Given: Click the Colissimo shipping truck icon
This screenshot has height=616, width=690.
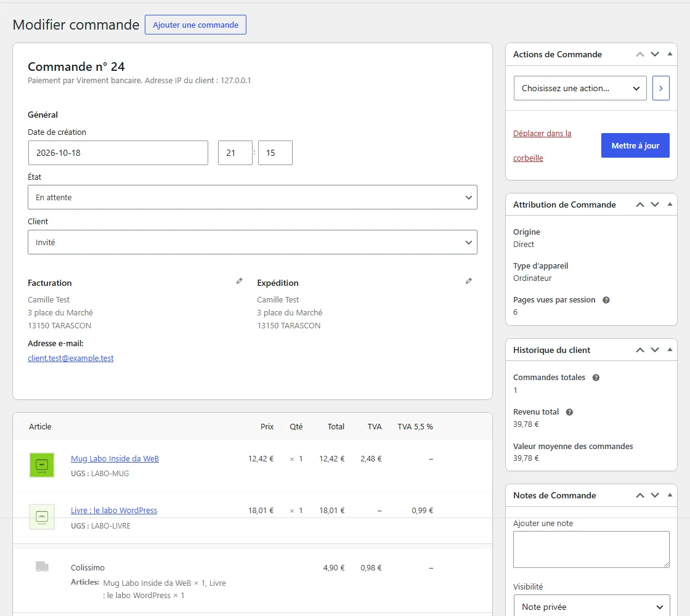Looking at the screenshot, I should [x=42, y=566].
